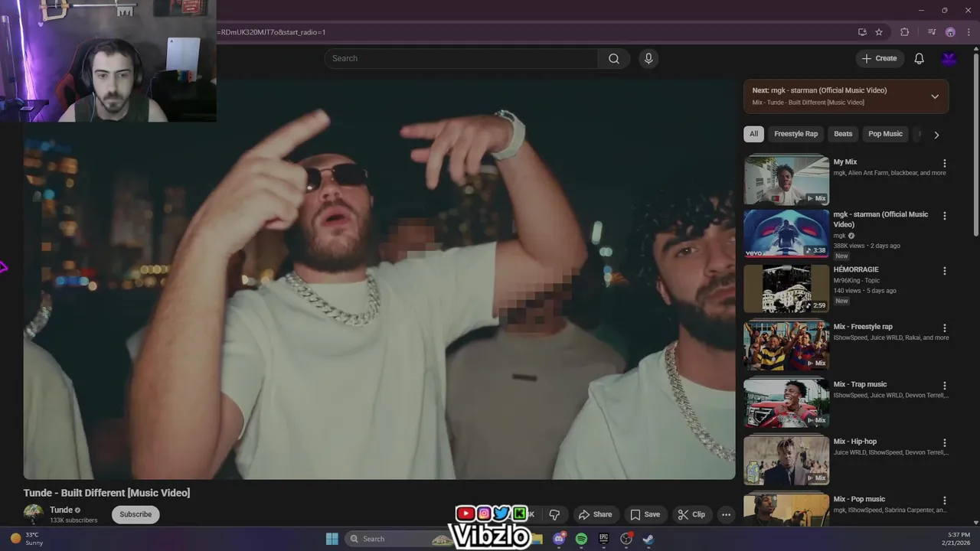The width and height of the screenshot is (980, 551).
Task: Open the weather widget showing 33°C Sunny
Action: (x=27, y=539)
